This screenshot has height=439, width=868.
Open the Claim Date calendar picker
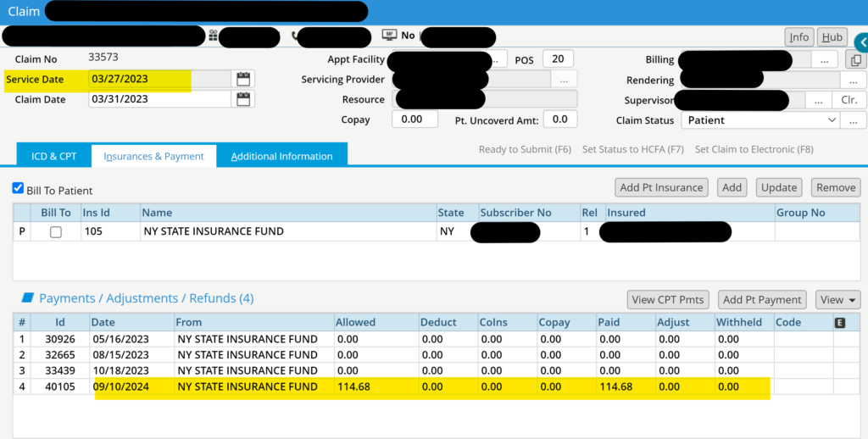click(243, 99)
